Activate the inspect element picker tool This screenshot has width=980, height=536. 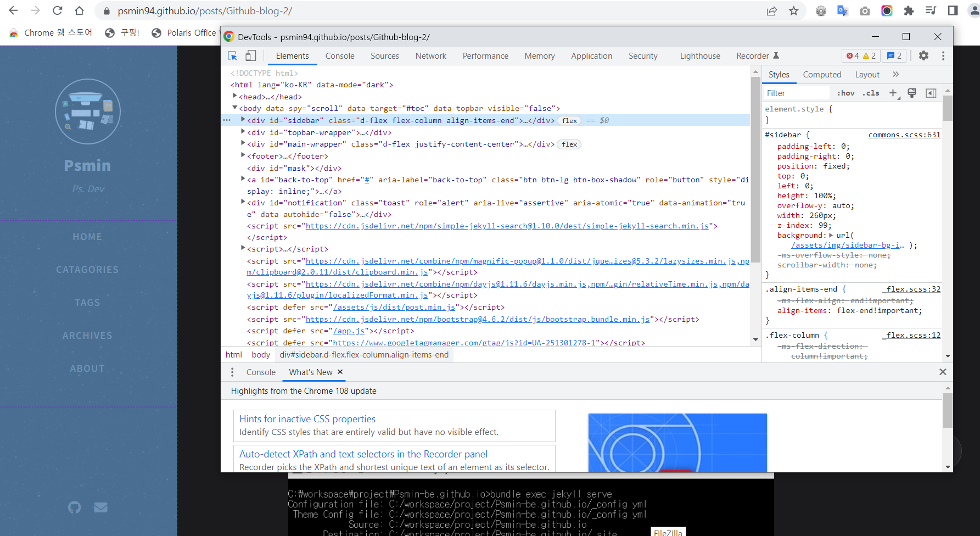pyautogui.click(x=232, y=56)
